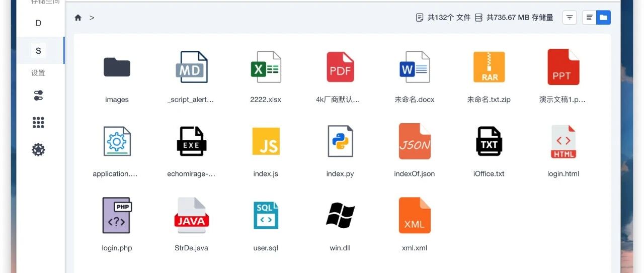This screenshot has height=273, width=644.
Task: Click the file name '未命名.docx'
Action: 415,100
